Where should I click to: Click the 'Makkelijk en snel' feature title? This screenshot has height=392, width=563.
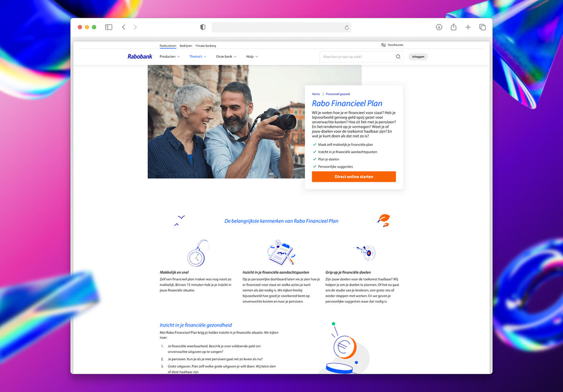[174, 272]
